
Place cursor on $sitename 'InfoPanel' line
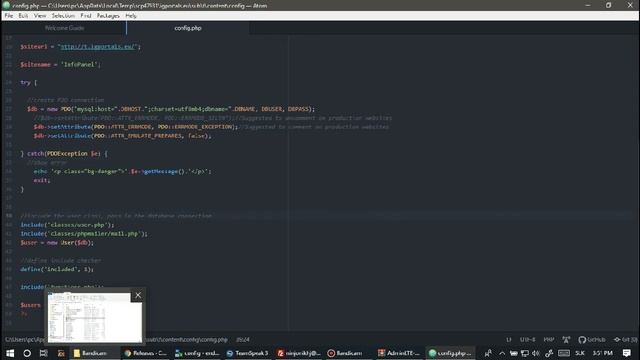pyautogui.click(x=60, y=64)
